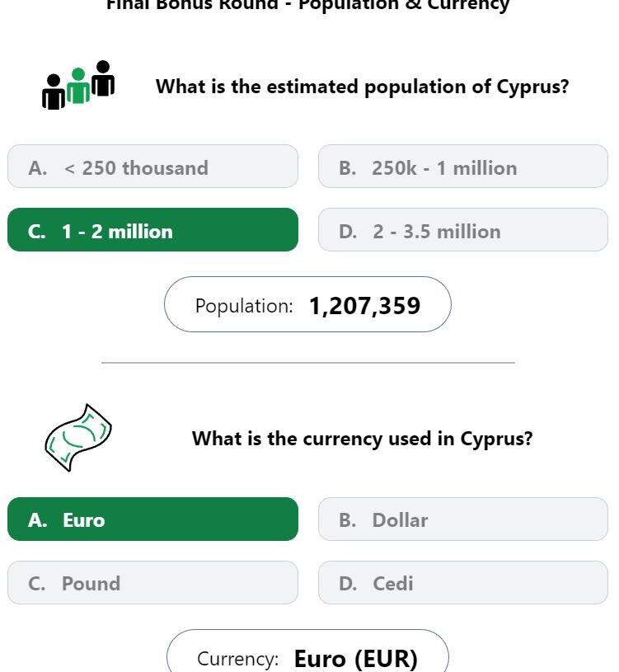Screen dimensions: 619x672
Task: Click the horizontal divider between questions
Action: (308, 363)
